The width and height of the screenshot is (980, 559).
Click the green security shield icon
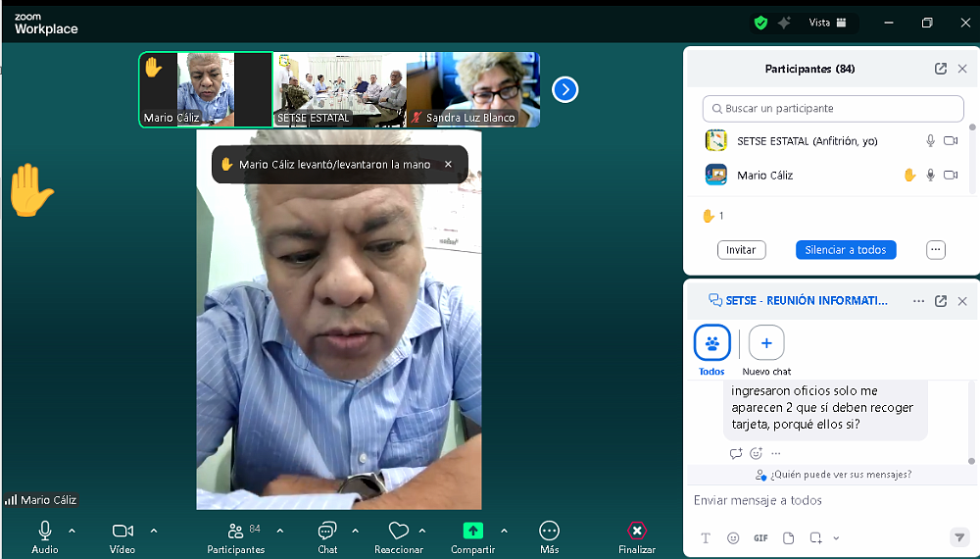pos(760,23)
